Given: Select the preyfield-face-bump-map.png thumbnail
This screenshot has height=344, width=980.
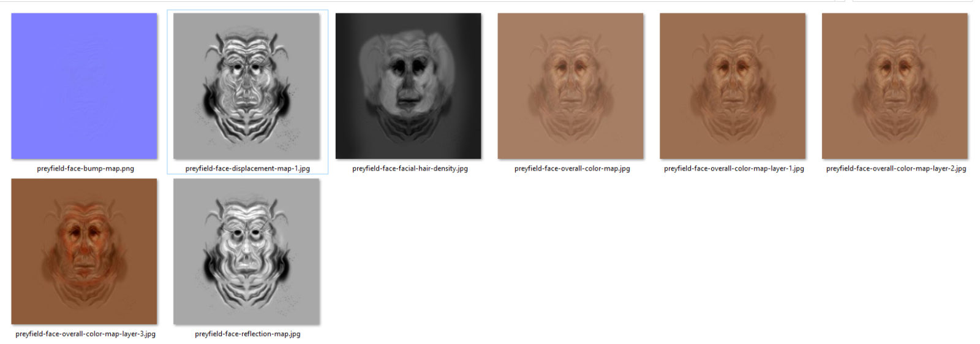Looking at the screenshot, I should click(x=84, y=86).
